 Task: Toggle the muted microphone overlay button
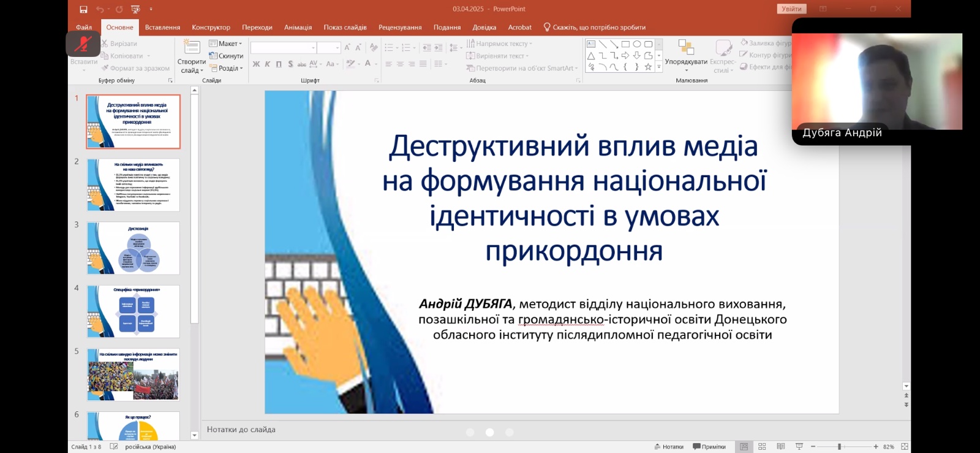pyautogui.click(x=83, y=44)
